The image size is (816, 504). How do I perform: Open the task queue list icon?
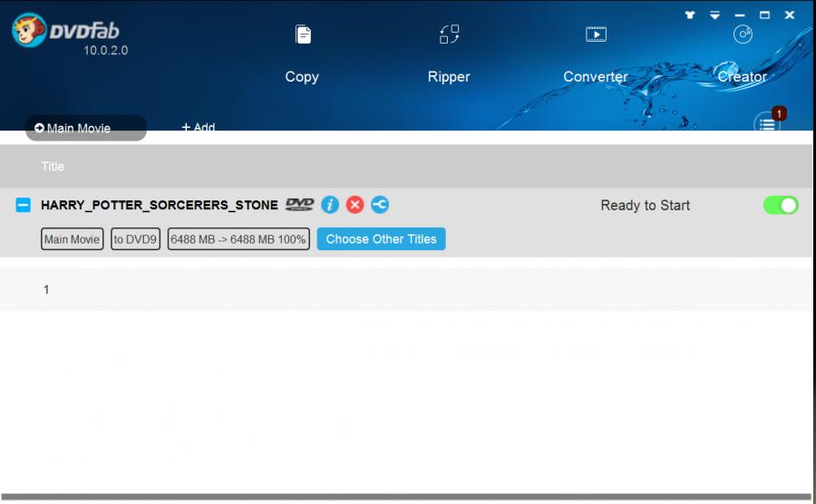(x=767, y=124)
